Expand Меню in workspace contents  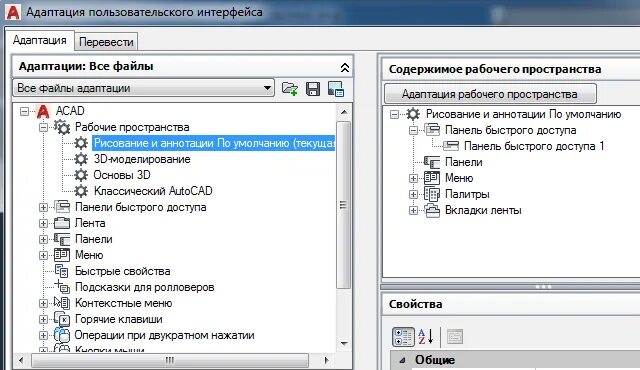pos(413,178)
